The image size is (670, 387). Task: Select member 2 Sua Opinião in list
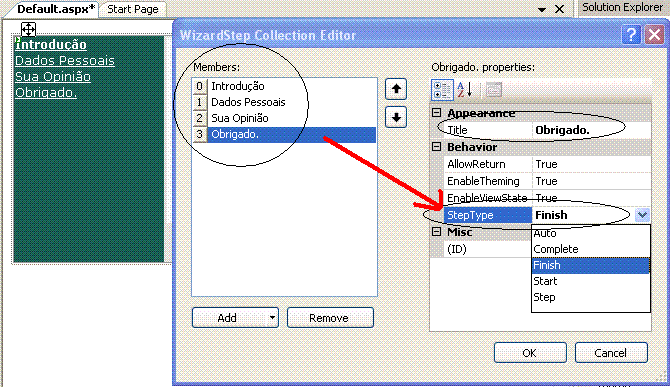click(284, 118)
